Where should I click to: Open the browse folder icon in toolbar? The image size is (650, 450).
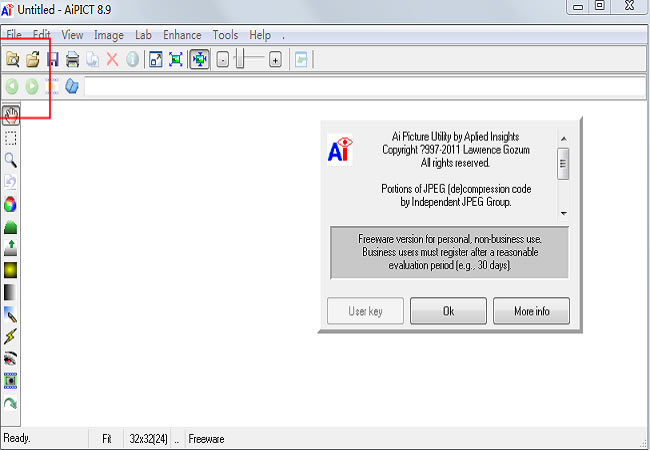pos(13,60)
